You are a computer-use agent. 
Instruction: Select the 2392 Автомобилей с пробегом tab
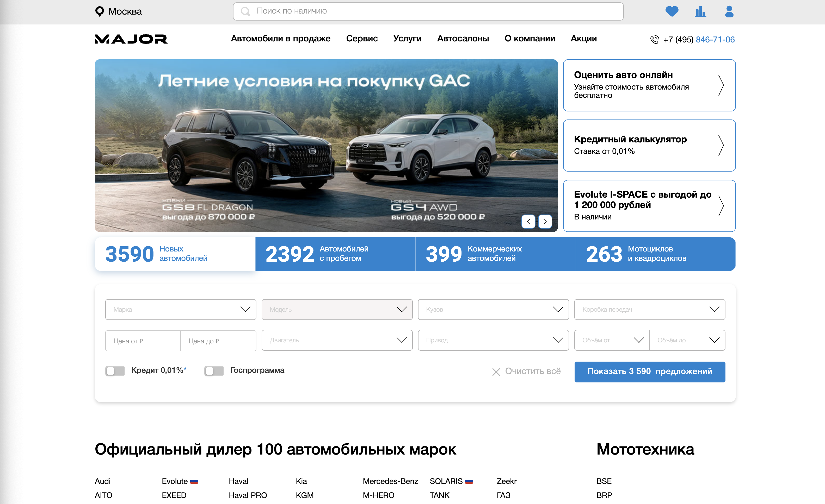[335, 254]
